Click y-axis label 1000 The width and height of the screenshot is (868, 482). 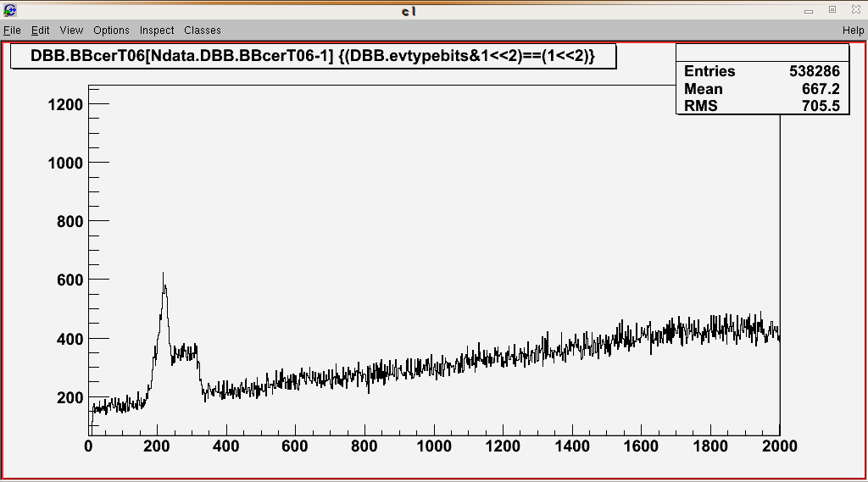tap(65, 163)
